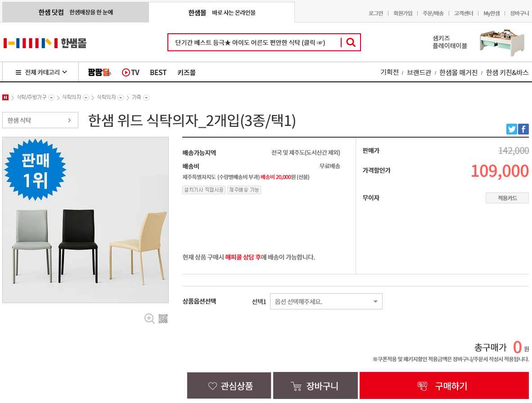Click the Hanssem Mall logo

45,43
